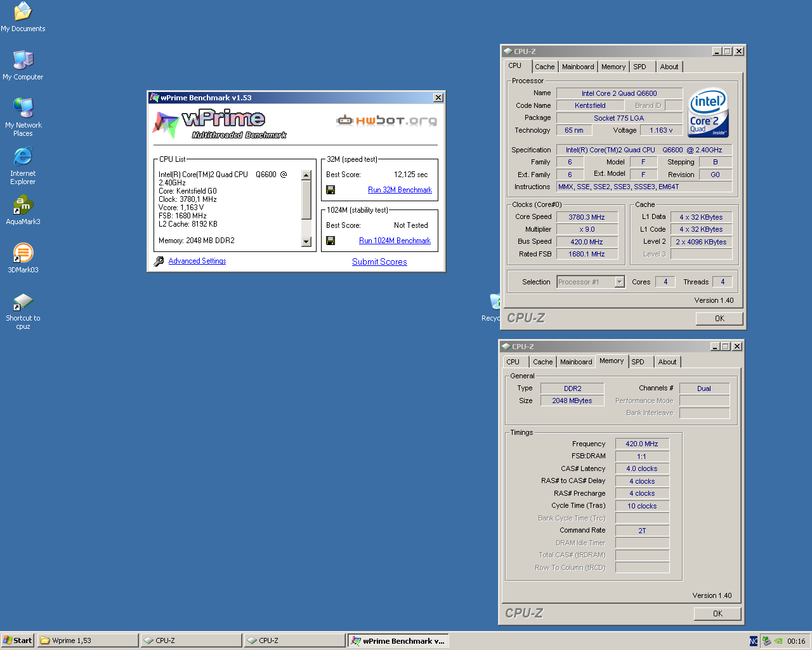Run the 32M Benchmark
This screenshot has height=650, width=812.
coord(400,190)
